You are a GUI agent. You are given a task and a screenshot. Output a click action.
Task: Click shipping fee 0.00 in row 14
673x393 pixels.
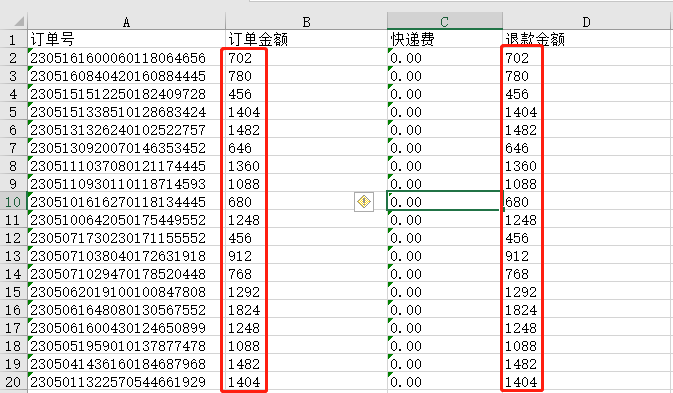click(x=445, y=274)
